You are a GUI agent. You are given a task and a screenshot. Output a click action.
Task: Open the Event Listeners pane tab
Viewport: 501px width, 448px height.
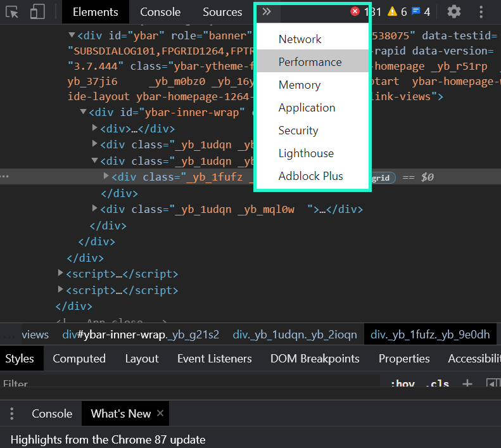(x=214, y=359)
